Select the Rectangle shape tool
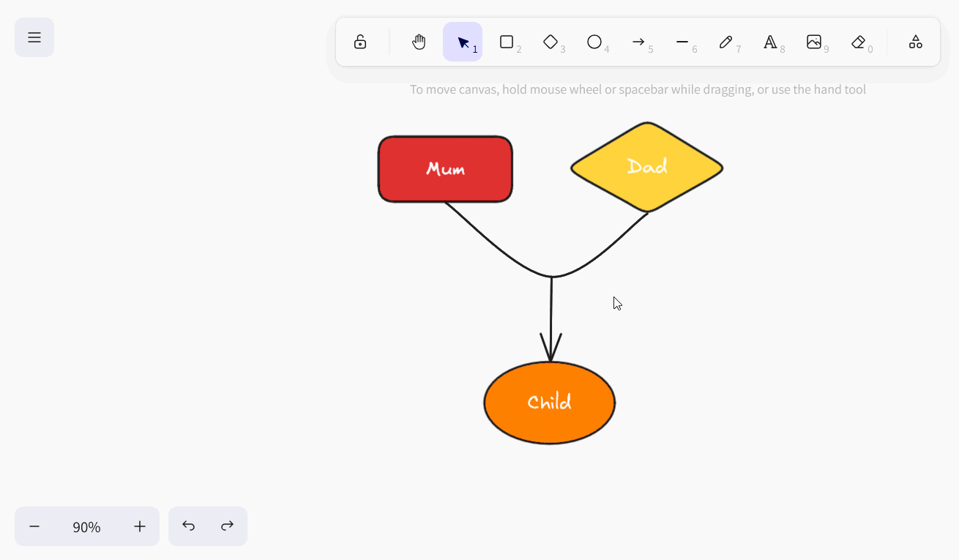Viewport: 959px width, 560px height. point(507,42)
